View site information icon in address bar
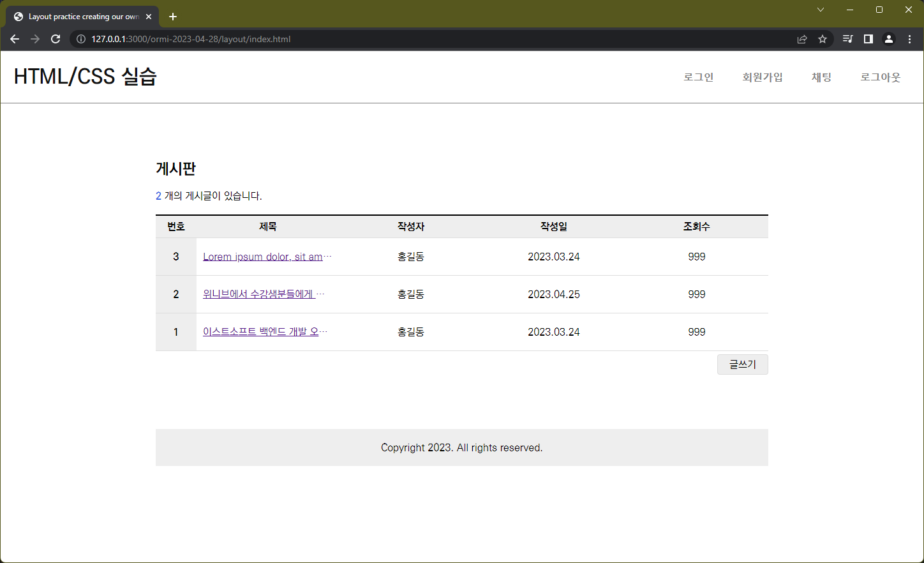924x563 pixels. (81, 39)
